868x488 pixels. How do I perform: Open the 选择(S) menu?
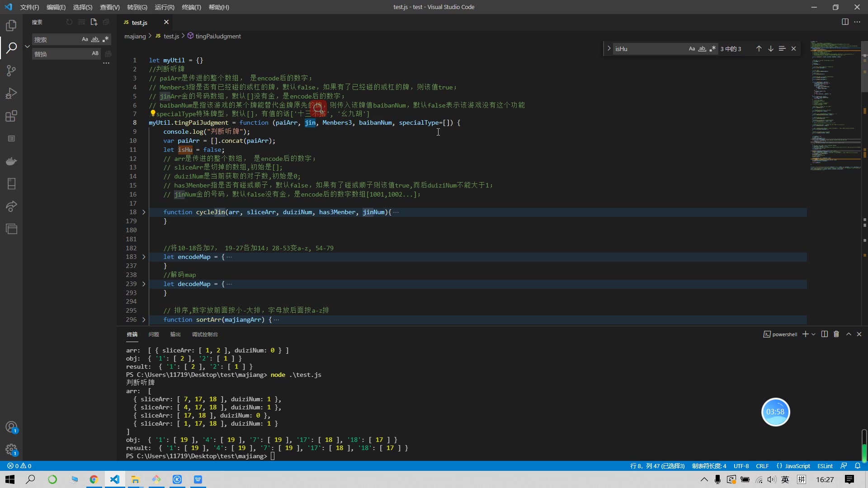point(83,7)
